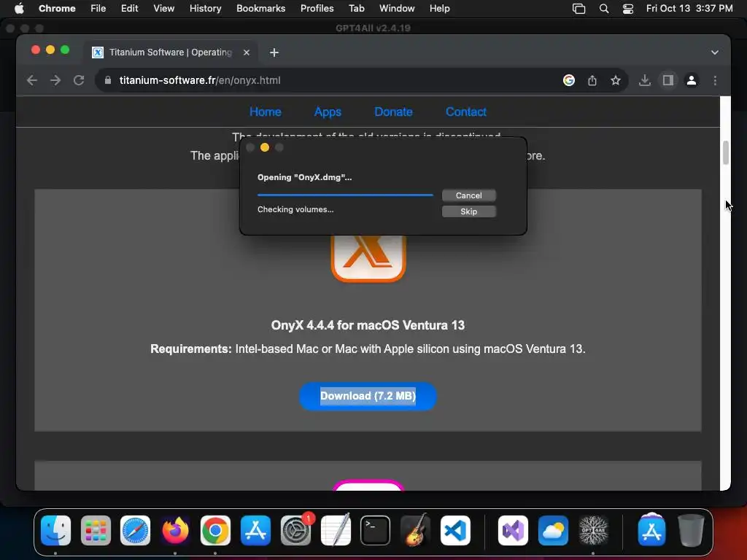This screenshot has height=560, width=747.
Task: Click the address bar URL
Action: point(200,80)
